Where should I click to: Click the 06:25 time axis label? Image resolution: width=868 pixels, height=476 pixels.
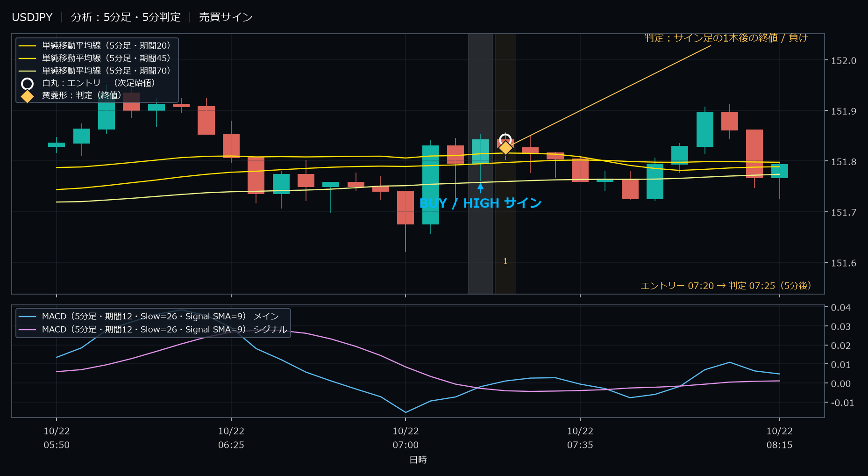(x=231, y=445)
